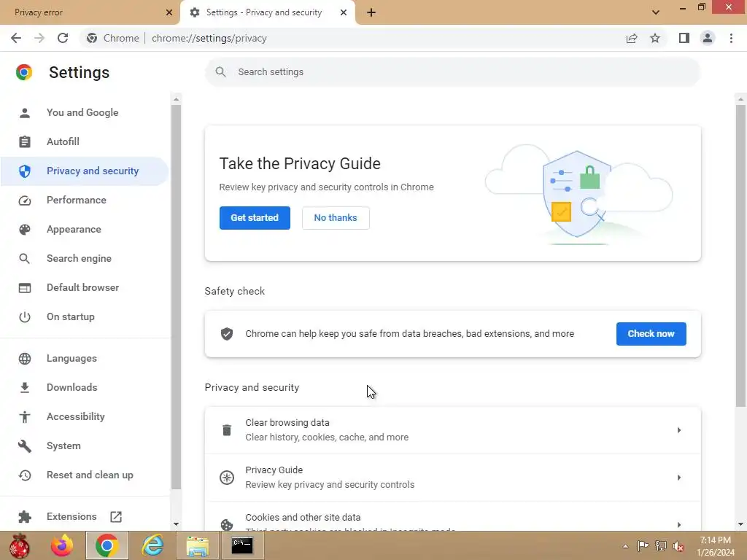This screenshot has height=560, width=747.
Task: Open You and Google settings section
Action: pyautogui.click(x=85, y=112)
